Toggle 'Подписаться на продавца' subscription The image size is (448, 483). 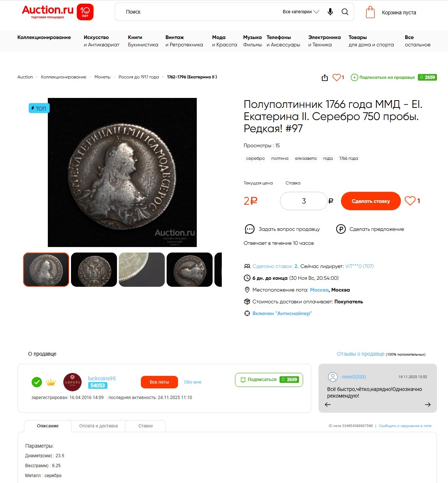(x=383, y=77)
